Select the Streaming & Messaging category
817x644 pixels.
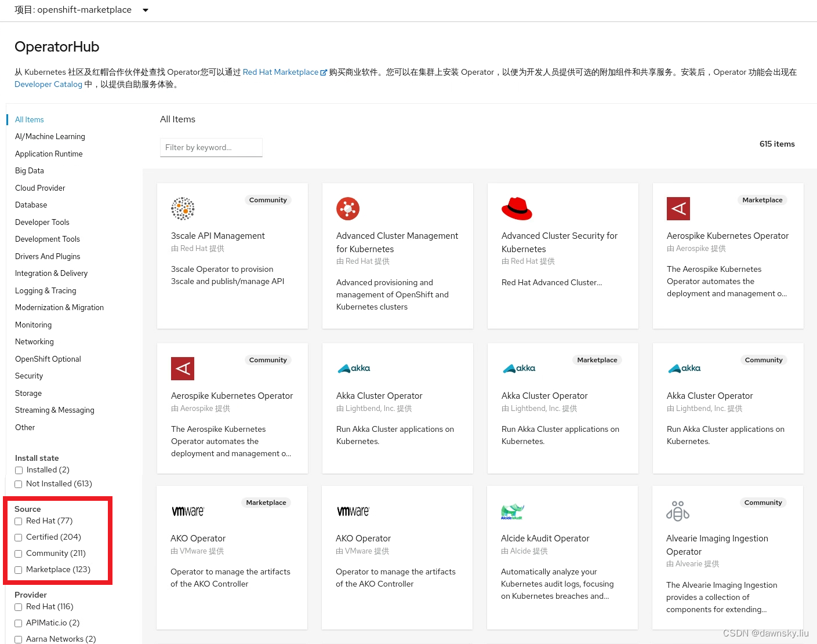click(x=55, y=410)
